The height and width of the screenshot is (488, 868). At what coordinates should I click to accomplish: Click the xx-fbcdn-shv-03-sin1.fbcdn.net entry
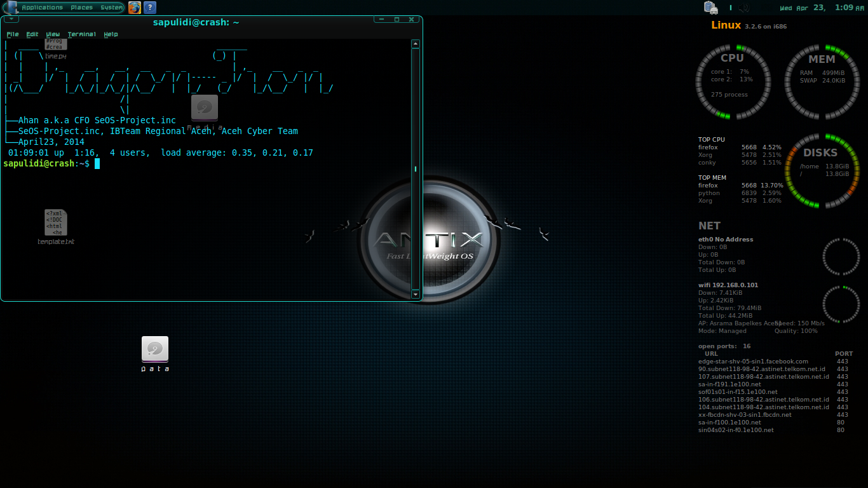point(745,415)
